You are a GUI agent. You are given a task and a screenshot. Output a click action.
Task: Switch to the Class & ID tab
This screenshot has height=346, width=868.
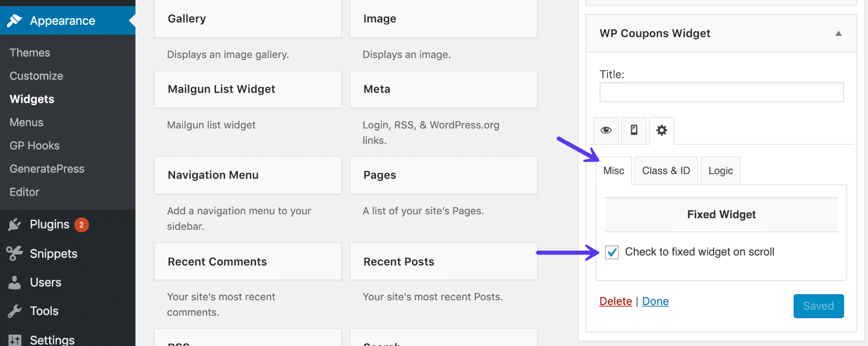pos(666,171)
